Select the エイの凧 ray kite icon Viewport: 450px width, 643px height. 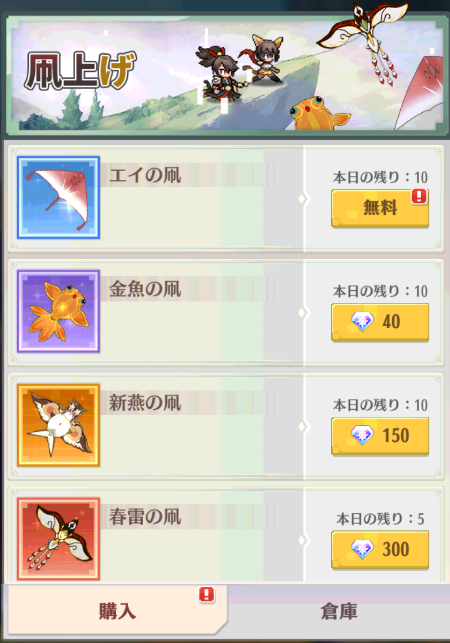click(x=59, y=197)
